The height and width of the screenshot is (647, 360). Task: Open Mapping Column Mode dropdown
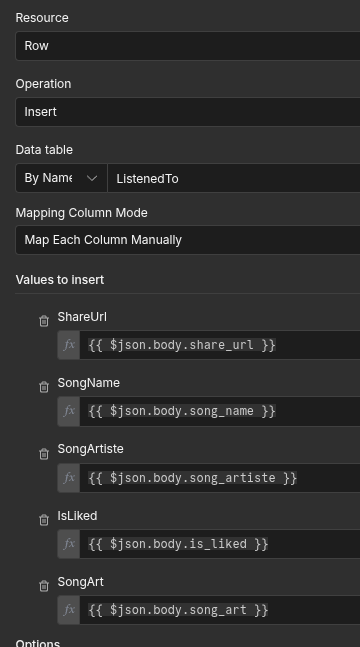tap(188, 240)
